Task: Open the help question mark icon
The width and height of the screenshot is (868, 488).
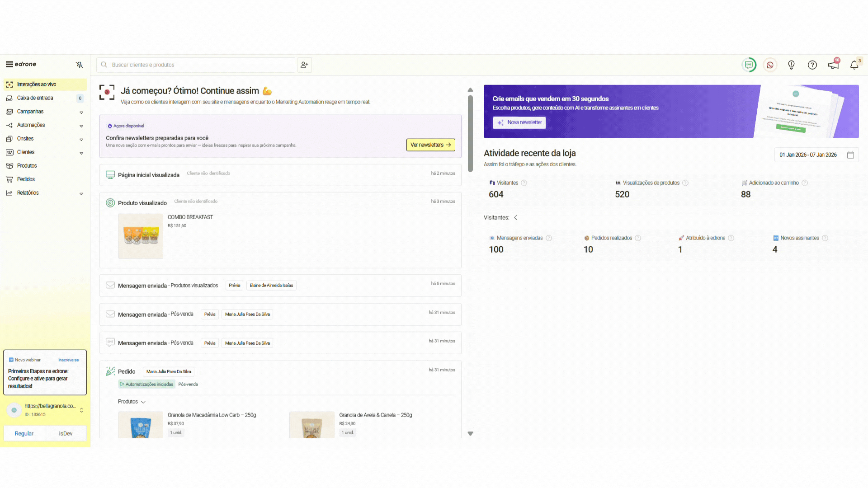Action: point(812,65)
